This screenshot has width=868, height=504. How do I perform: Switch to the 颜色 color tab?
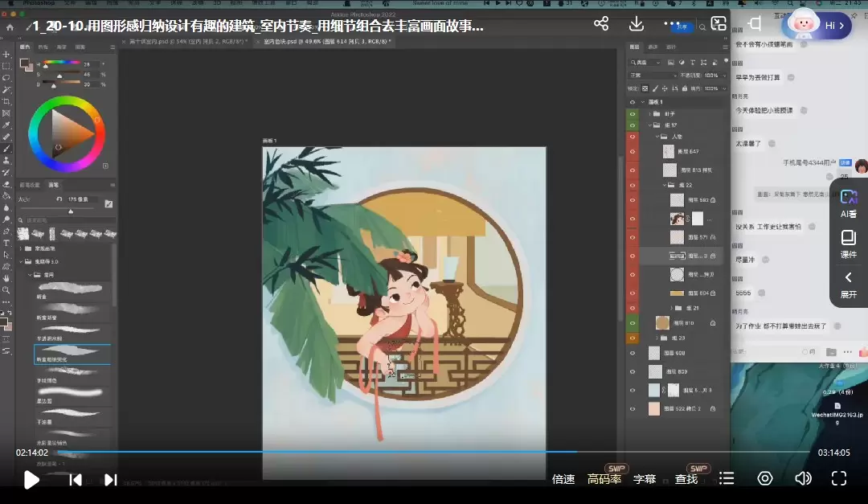pyautogui.click(x=26, y=47)
